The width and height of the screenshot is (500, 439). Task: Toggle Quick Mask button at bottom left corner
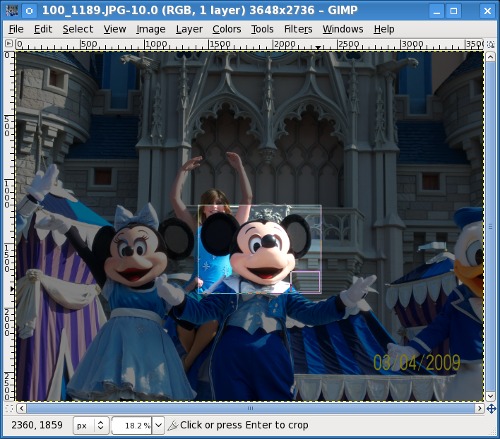[x=9, y=408]
